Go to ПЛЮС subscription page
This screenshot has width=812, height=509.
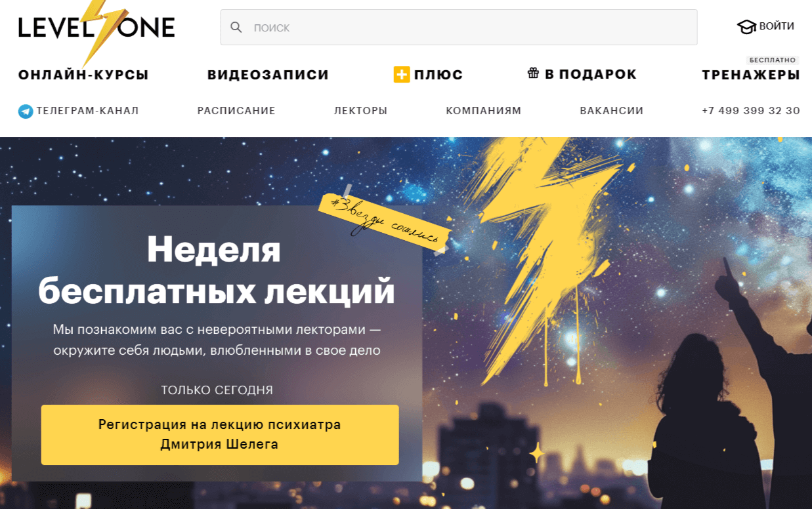[438, 75]
